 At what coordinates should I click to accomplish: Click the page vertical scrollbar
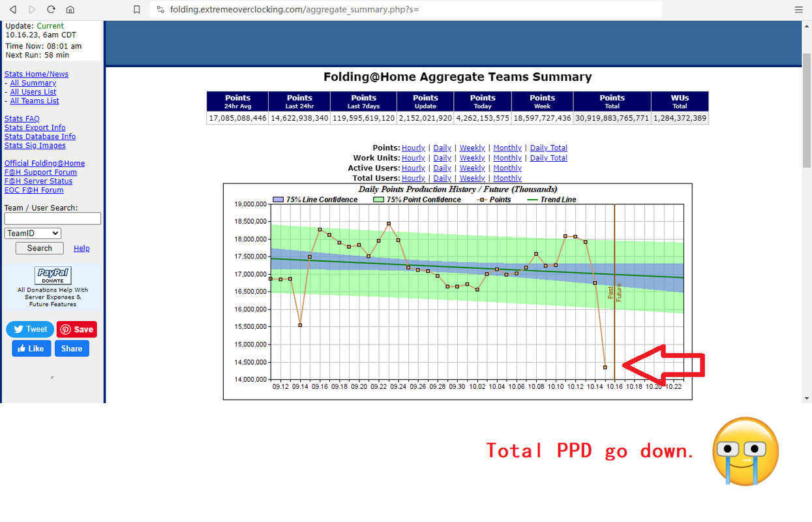tap(807, 111)
